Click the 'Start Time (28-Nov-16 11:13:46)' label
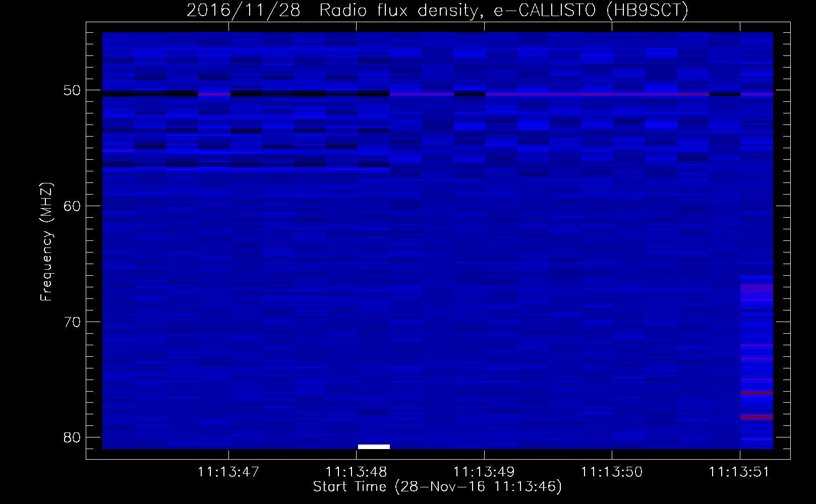This screenshot has height=504, width=816. point(437,487)
